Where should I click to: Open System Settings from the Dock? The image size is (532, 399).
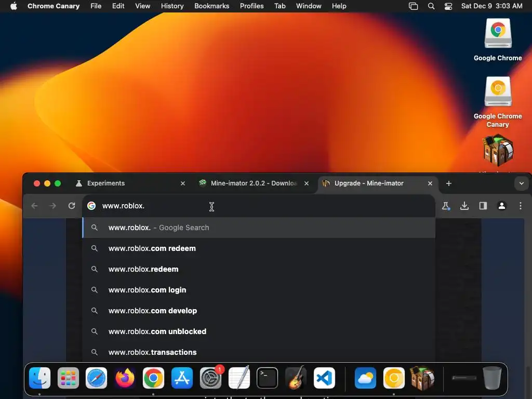[210, 378]
